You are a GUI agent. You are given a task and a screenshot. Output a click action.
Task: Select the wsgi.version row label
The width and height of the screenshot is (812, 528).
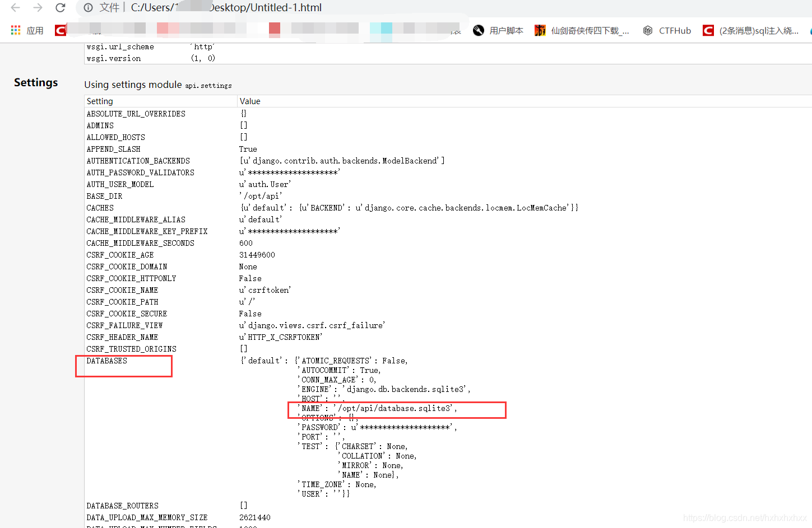coord(114,58)
